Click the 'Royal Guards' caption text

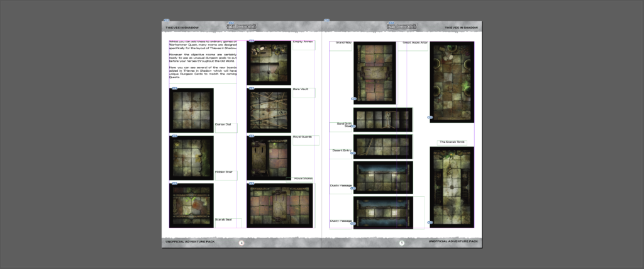(303, 137)
